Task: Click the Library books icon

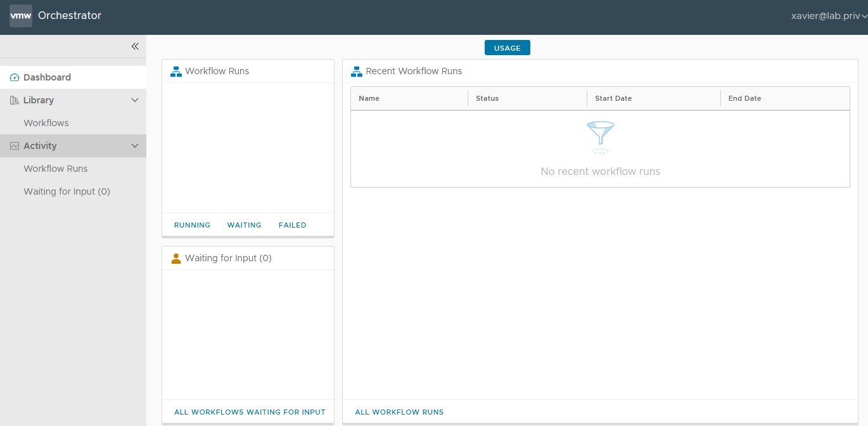Action: tap(15, 100)
